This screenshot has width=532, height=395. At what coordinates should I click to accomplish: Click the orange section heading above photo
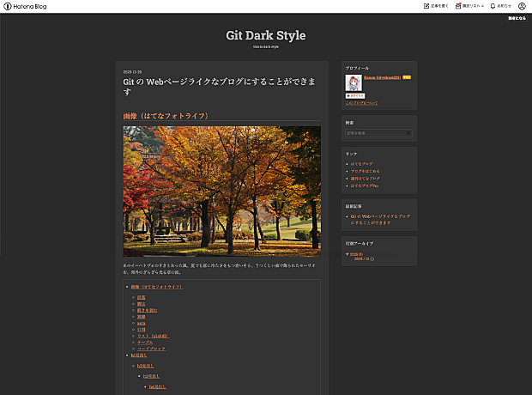pos(166,116)
